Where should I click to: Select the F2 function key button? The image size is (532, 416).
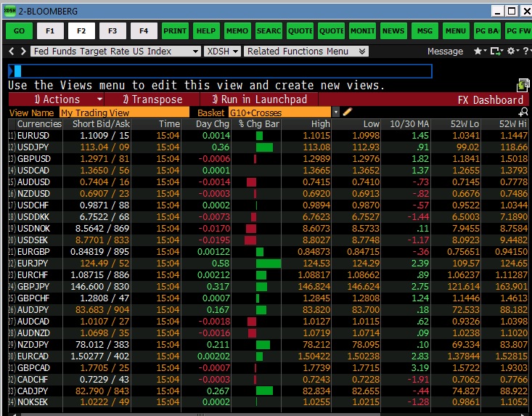81,31
